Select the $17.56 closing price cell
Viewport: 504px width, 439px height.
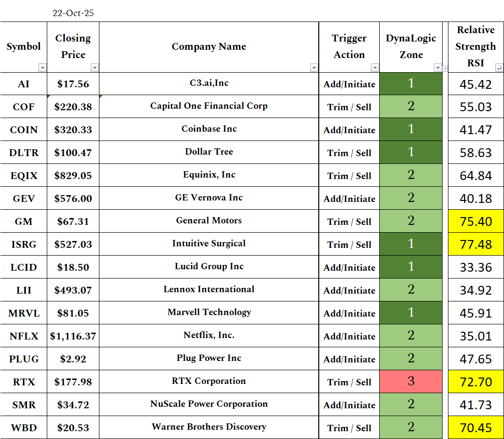[x=73, y=84]
